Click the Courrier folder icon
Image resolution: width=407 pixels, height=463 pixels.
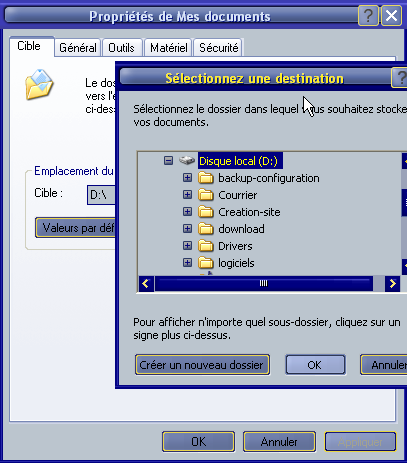[206, 195]
